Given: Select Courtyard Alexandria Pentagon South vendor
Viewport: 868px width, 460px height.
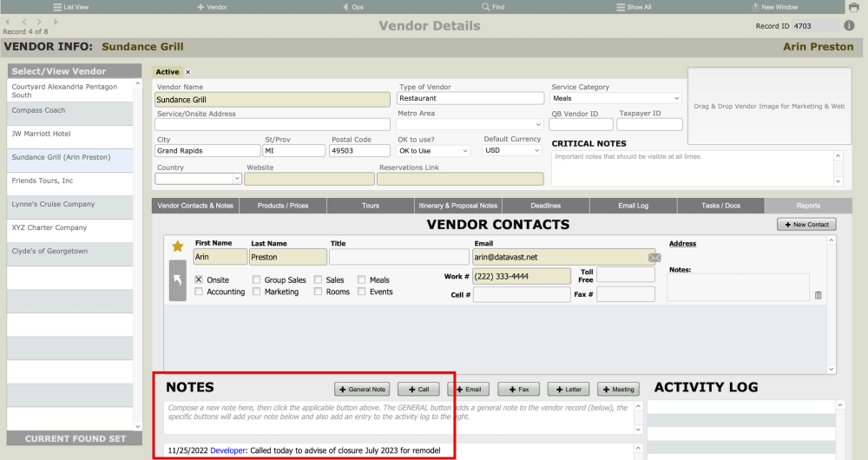Looking at the screenshot, I should (x=70, y=90).
